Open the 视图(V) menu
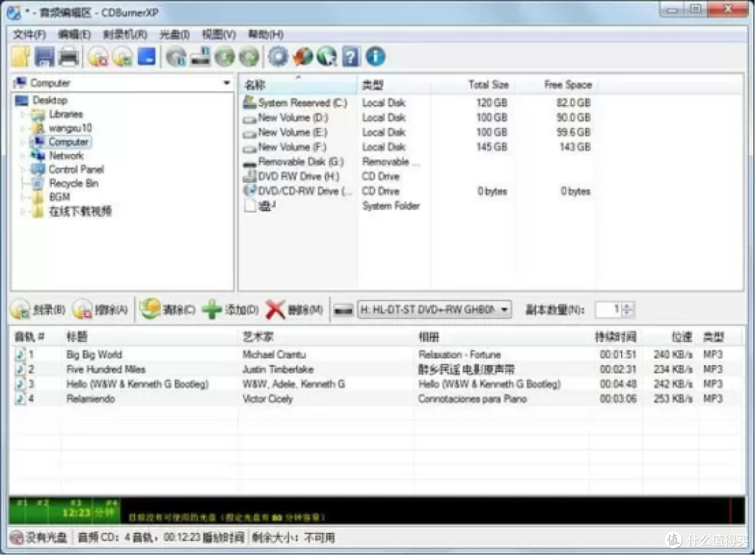The width and height of the screenshot is (756, 556). [x=219, y=35]
